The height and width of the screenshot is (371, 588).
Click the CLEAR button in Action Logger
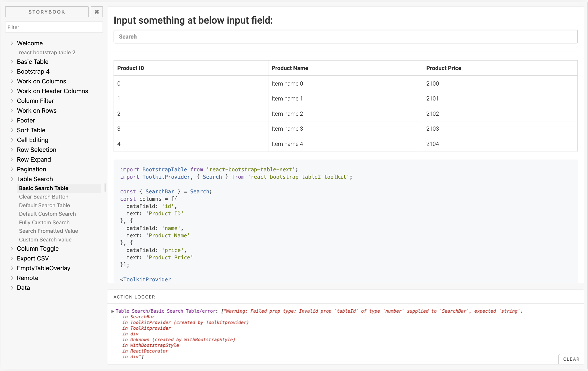click(x=571, y=359)
